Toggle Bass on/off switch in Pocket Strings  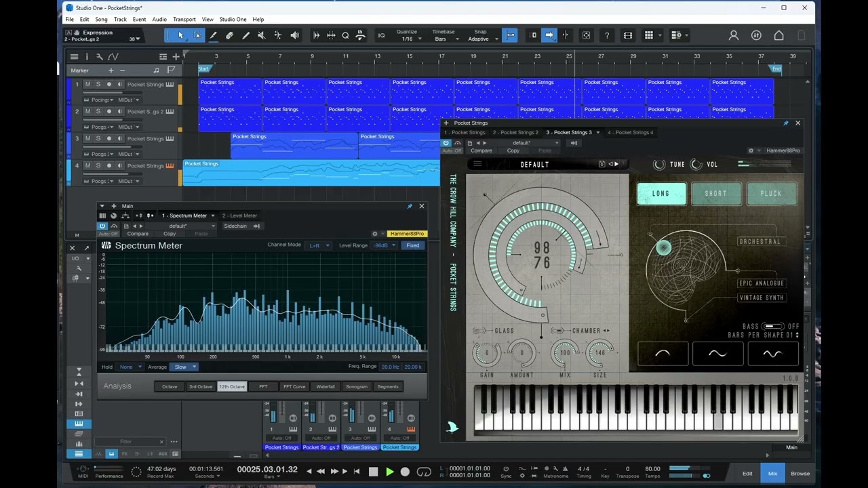(772, 327)
